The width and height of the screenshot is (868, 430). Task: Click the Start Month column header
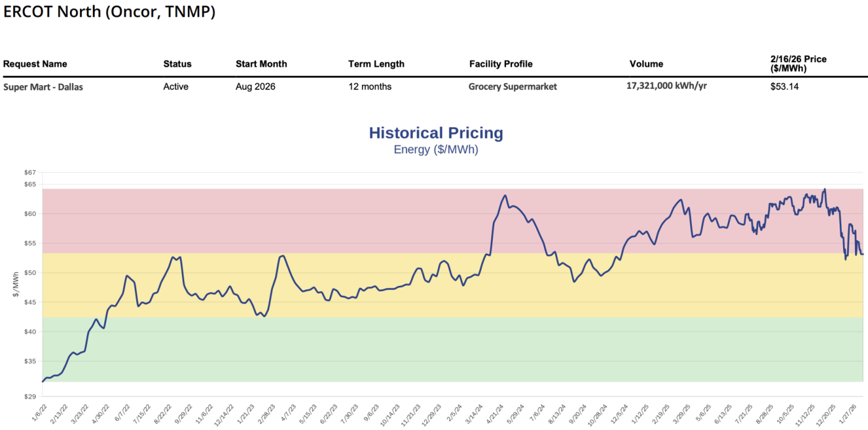261,64
